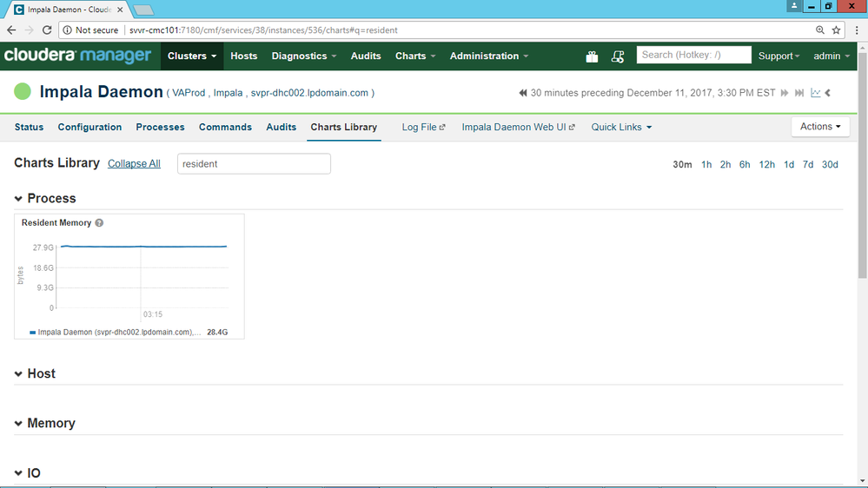Open the Quick Links dropdown
Image resolution: width=868 pixels, height=488 pixels.
(x=621, y=128)
